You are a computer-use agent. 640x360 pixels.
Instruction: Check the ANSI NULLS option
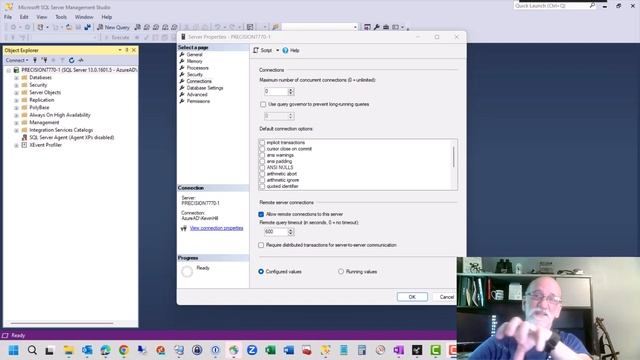click(x=262, y=167)
